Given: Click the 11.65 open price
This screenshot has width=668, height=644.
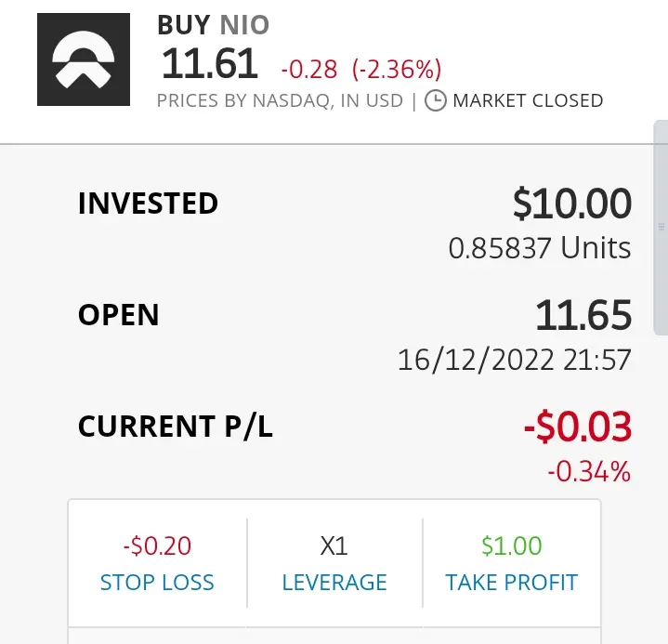Looking at the screenshot, I should pos(583,315).
